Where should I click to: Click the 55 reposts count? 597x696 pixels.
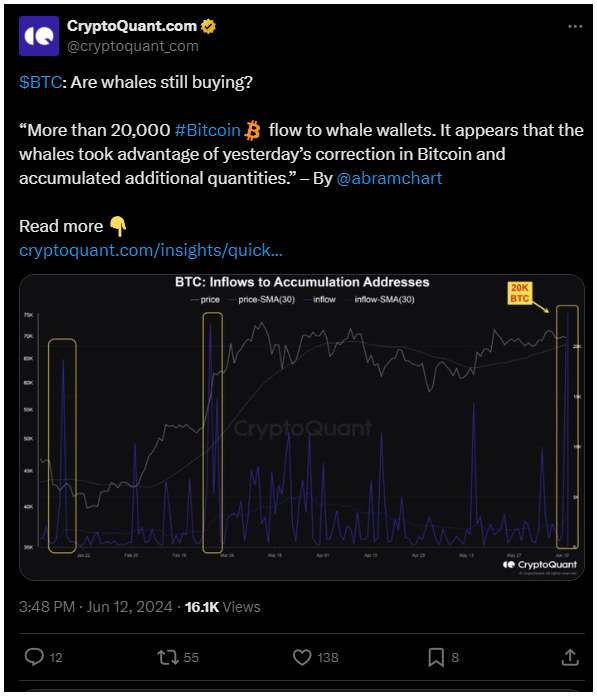click(191, 657)
